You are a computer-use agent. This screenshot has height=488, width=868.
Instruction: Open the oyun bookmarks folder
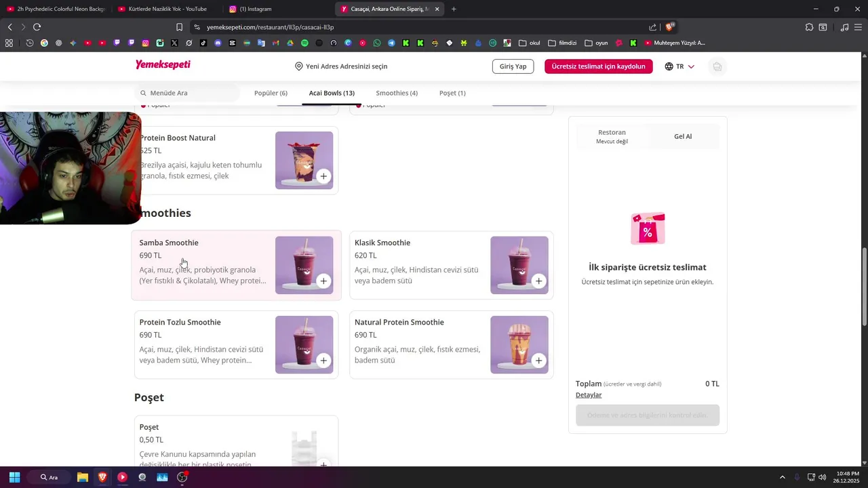(596, 43)
